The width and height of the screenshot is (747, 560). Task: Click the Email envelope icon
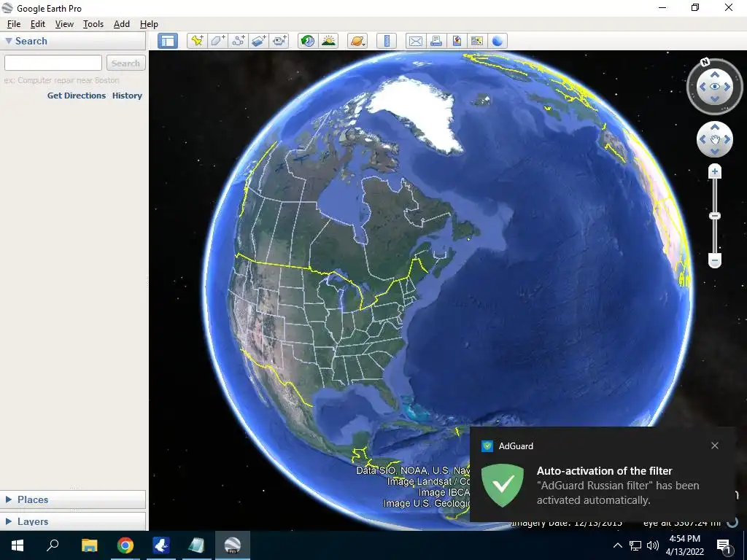point(415,41)
